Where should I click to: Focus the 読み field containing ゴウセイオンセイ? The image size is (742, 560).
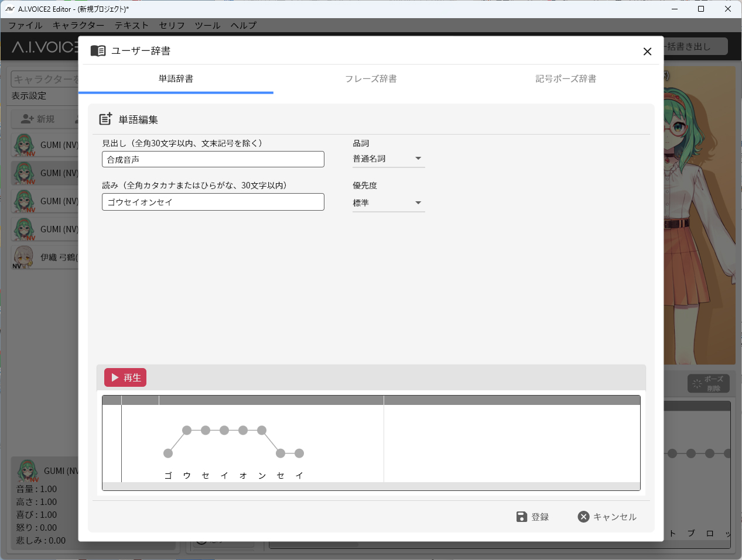click(x=213, y=202)
